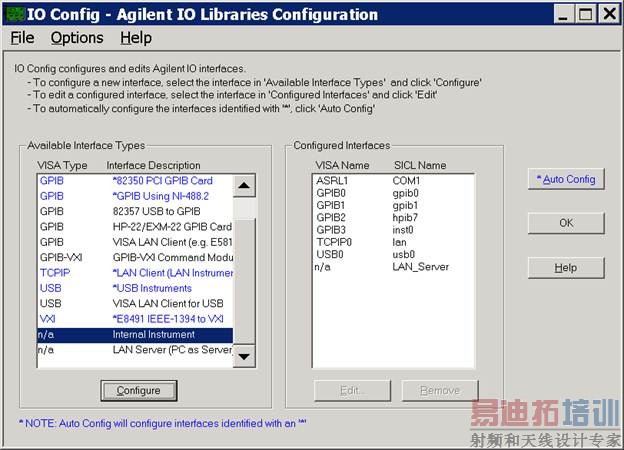Image resolution: width=624 pixels, height=450 pixels.
Task: Select the GPIB Using NI-488.2 row
Action: (x=135, y=196)
